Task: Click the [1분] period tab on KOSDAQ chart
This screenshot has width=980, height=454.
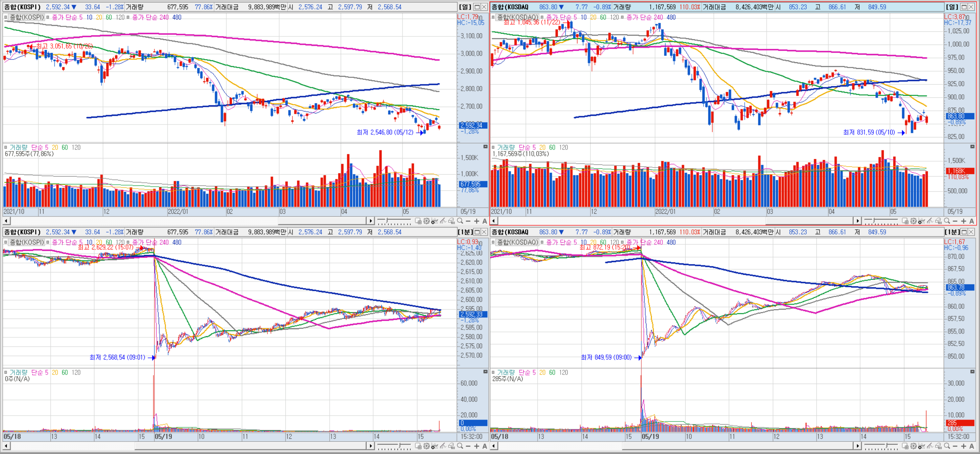Action: (951, 232)
